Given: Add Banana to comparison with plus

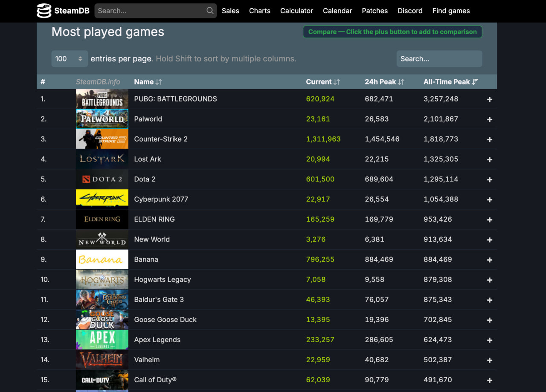Looking at the screenshot, I should [490, 260].
